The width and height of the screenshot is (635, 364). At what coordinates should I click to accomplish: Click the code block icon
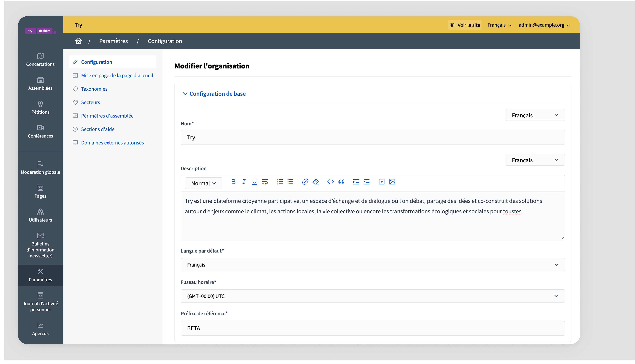tap(331, 182)
